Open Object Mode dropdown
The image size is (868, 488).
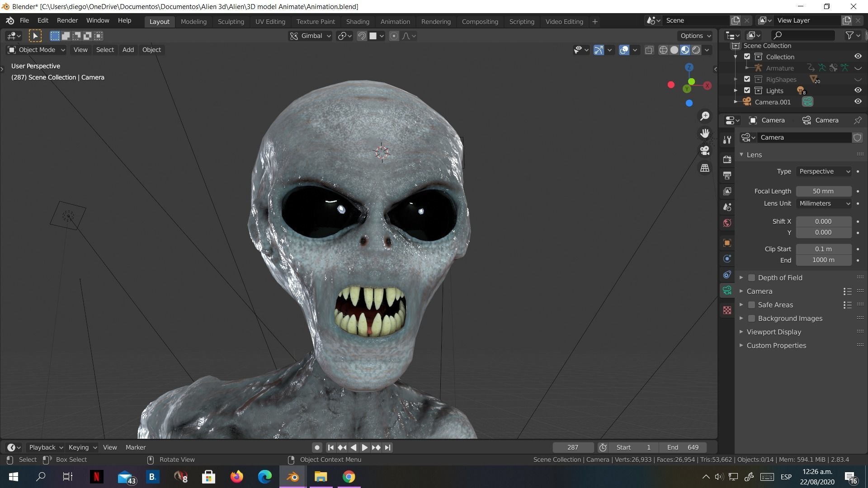(x=37, y=50)
